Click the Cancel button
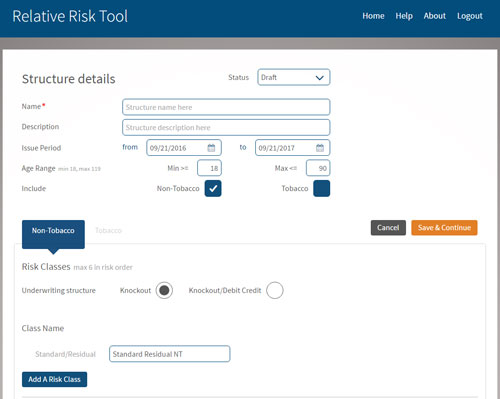This screenshot has height=399, width=500. click(x=388, y=228)
